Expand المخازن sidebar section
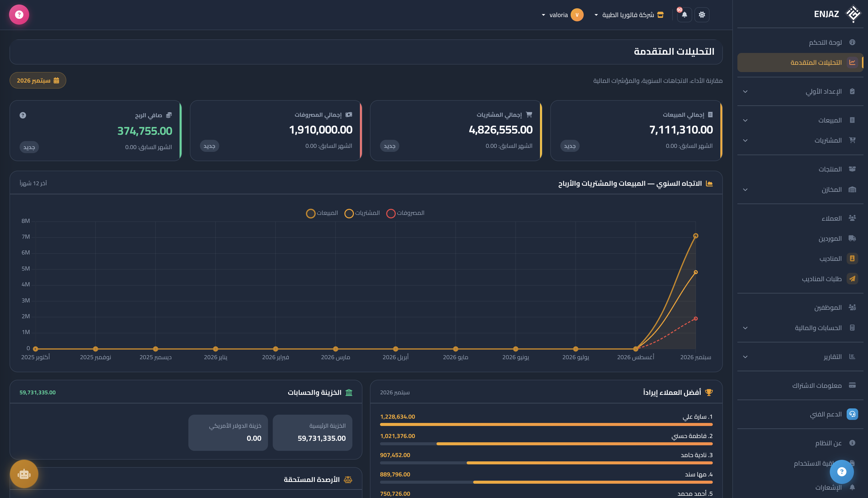The width and height of the screenshot is (868, 498). [x=800, y=190]
